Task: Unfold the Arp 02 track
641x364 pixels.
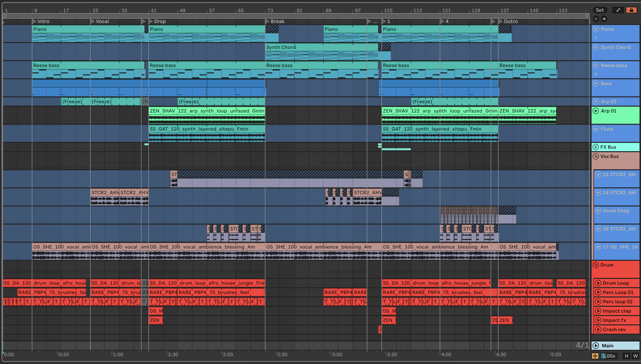Action: pyautogui.click(x=596, y=102)
